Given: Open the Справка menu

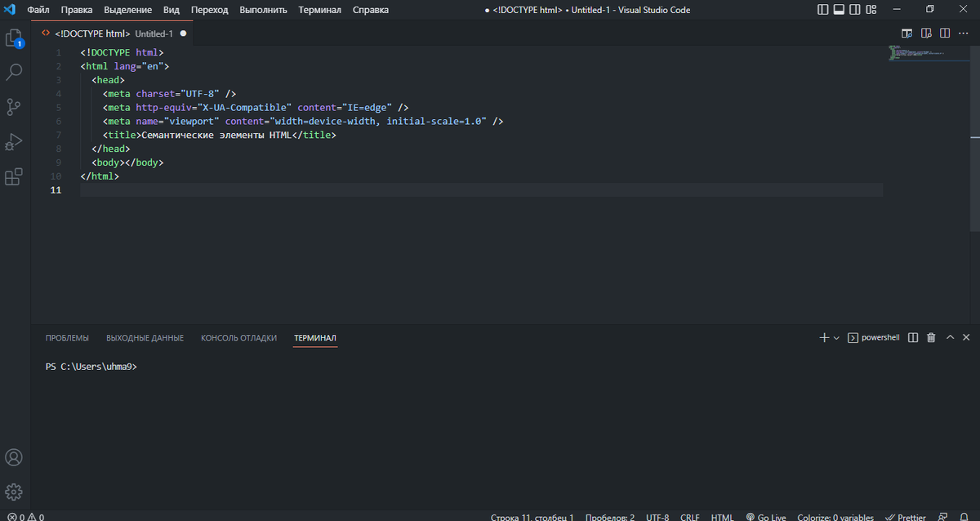Looking at the screenshot, I should 371,10.
